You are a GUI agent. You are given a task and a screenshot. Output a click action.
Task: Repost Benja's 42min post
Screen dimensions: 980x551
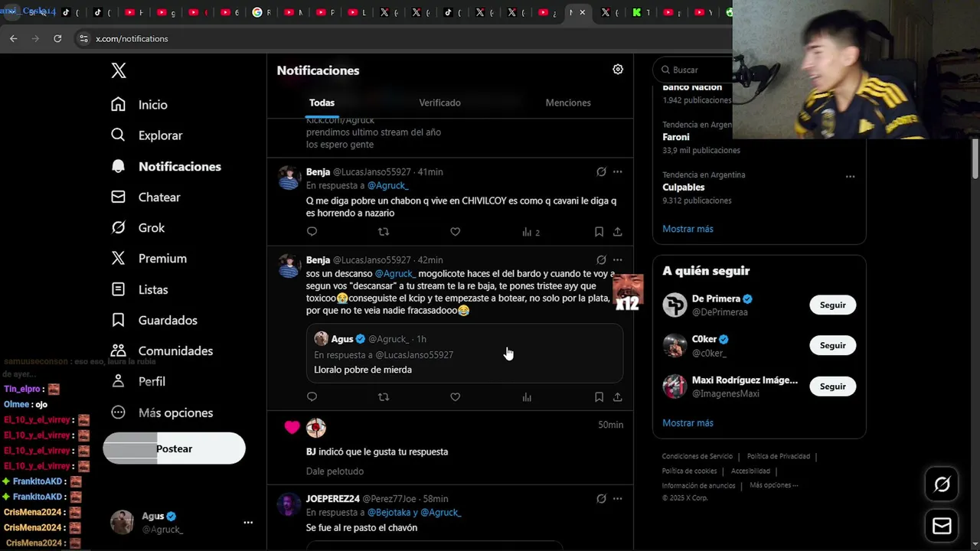[x=384, y=397]
